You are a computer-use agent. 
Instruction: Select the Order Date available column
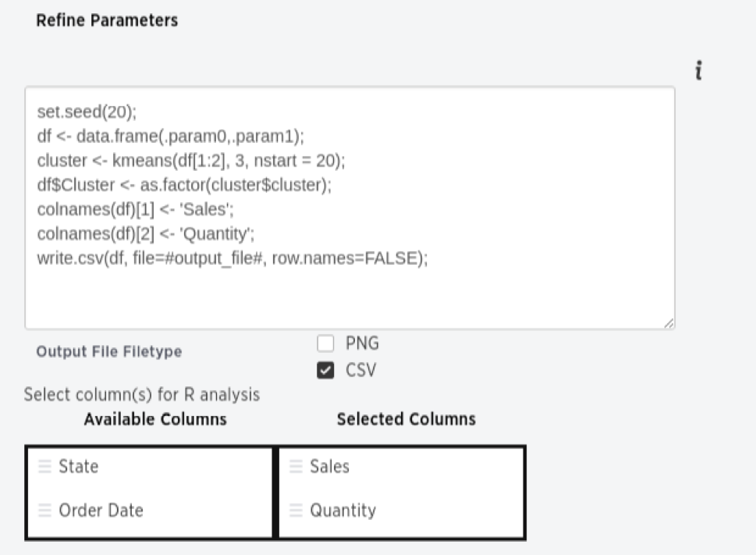coord(150,510)
